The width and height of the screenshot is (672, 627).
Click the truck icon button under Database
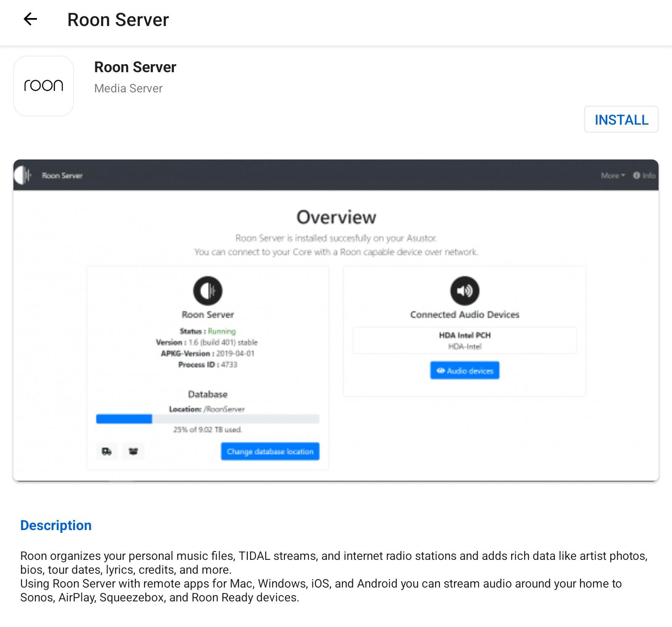(107, 452)
